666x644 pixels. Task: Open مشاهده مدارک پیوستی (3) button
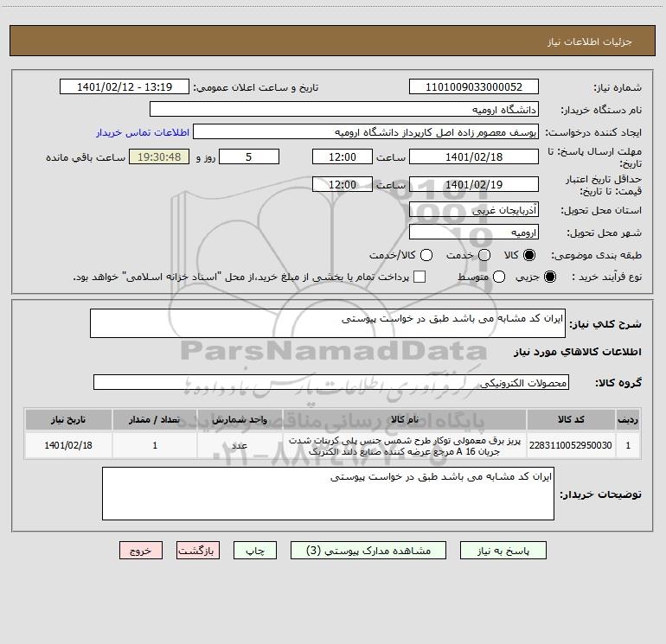click(x=368, y=551)
